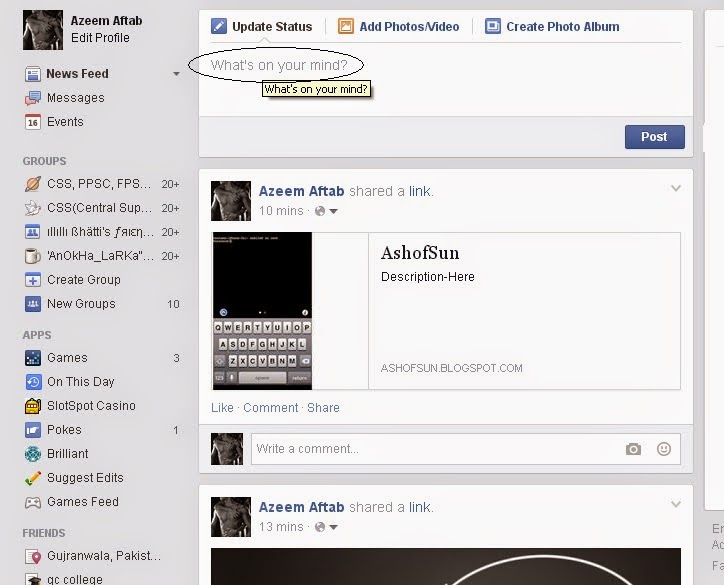The height and width of the screenshot is (585, 724).
Task: Open the News Feed sort dropdown arrow
Action: [176, 74]
